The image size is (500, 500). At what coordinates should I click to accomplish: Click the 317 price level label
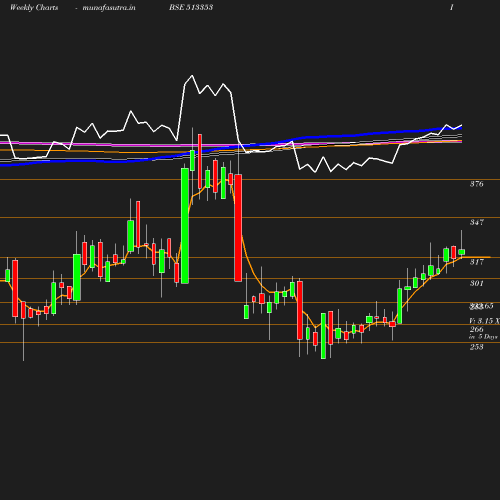coord(476,262)
